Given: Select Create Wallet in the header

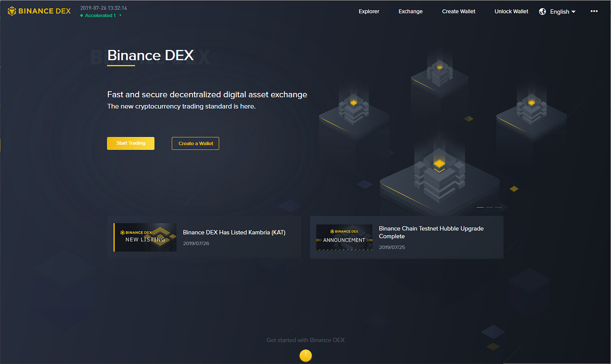Looking at the screenshot, I should pyautogui.click(x=459, y=11).
